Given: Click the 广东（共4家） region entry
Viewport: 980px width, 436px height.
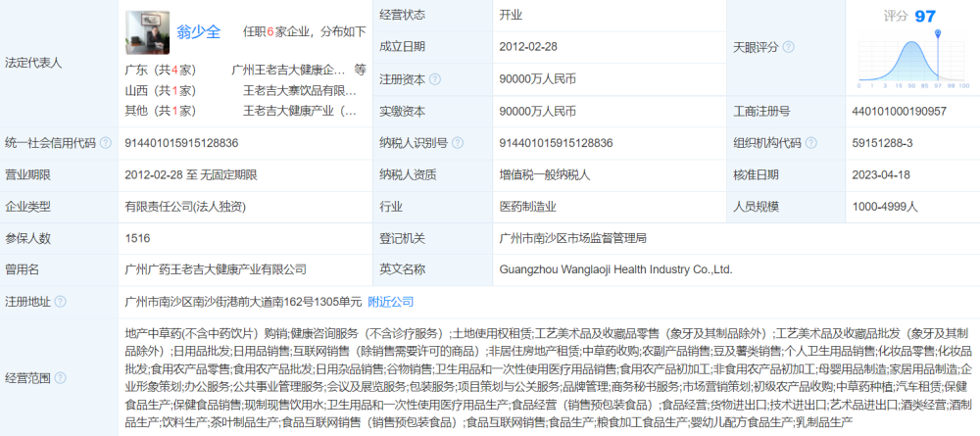Looking at the screenshot, I should (x=161, y=69).
